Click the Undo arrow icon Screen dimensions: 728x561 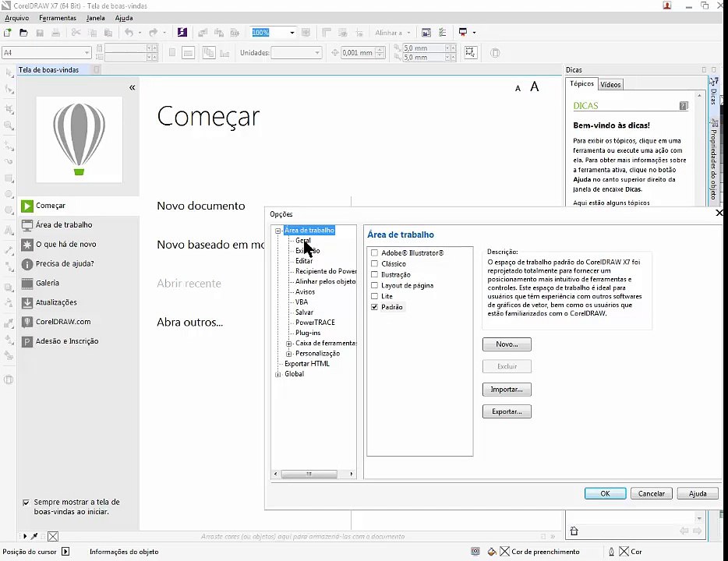pyautogui.click(x=129, y=33)
